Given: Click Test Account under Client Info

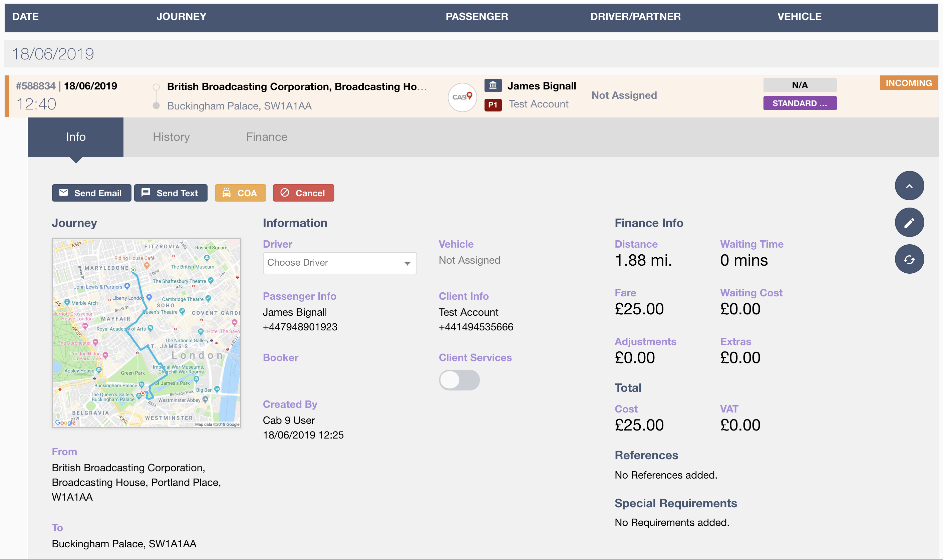Looking at the screenshot, I should [468, 312].
